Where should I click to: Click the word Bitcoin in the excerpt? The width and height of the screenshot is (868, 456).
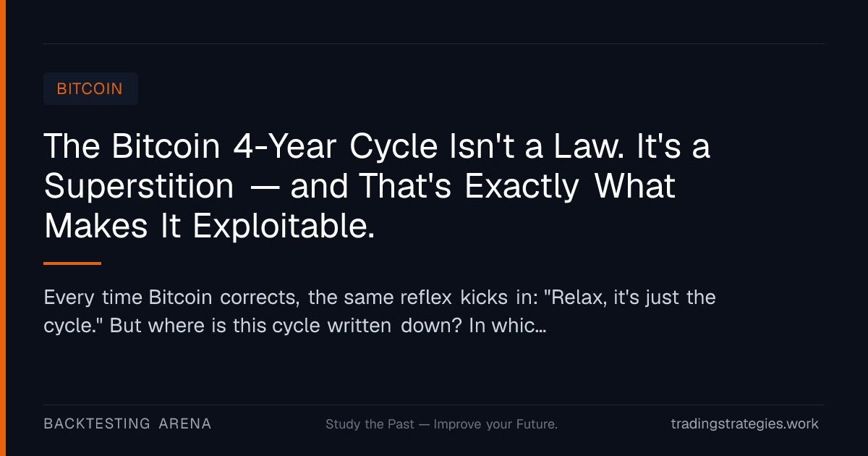181,297
